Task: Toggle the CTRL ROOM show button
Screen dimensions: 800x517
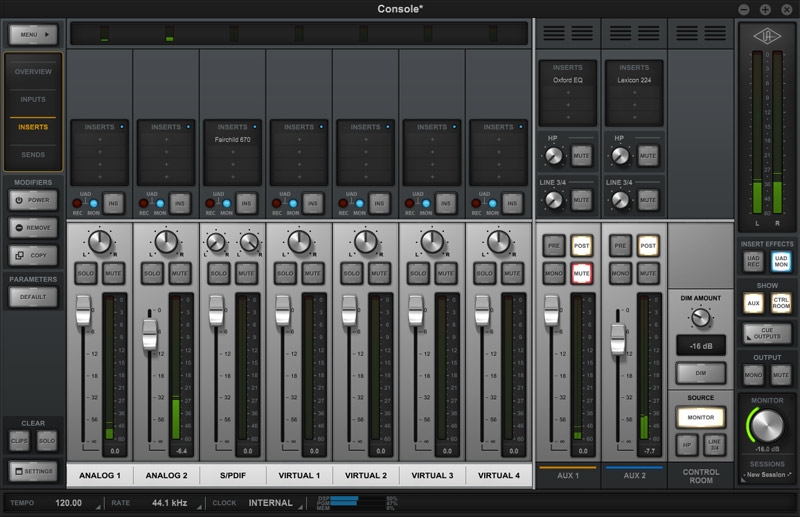Action: (x=781, y=303)
